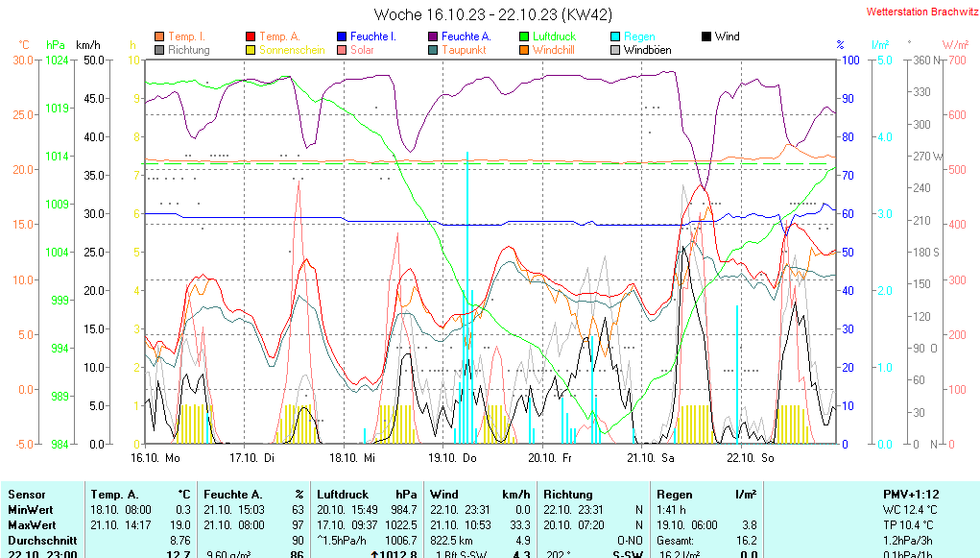Click the orange Temp. I. legend swatch
The height and width of the screenshot is (558, 980).
coord(159,36)
